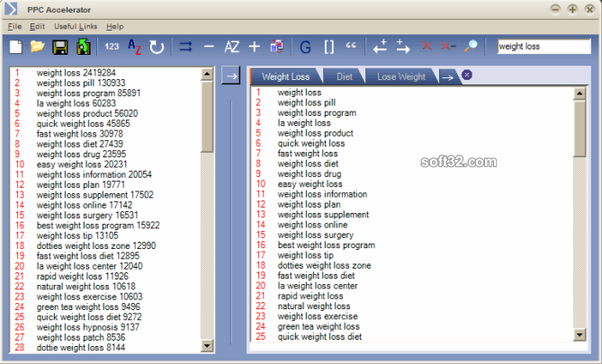Viewport: 602px width, 364px height.
Task: Apply quotes with the quotation marks icon
Action: click(x=351, y=45)
